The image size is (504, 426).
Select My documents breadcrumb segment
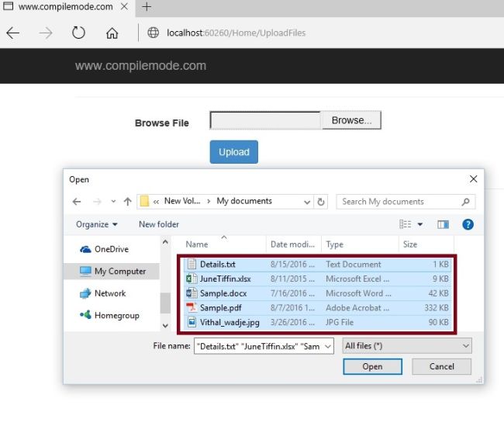pyautogui.click(x=244, y=201)
